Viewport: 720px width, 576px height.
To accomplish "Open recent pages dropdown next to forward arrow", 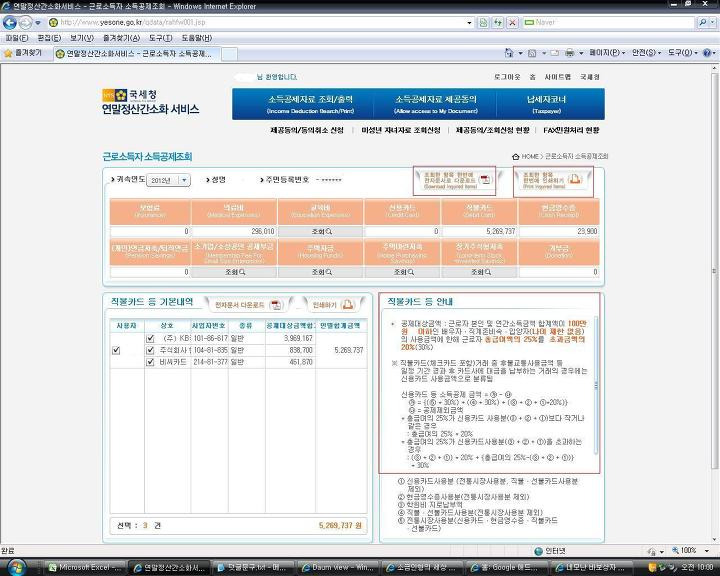I will click(39, 23).
